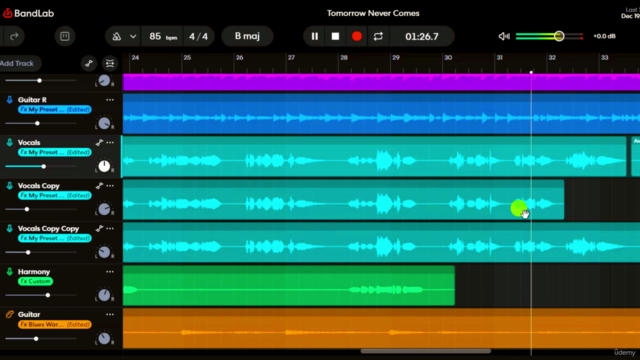Viewport: 640px width, 360px height.
Task: Edit the 85 bpm tempo field
Action: 162,36
